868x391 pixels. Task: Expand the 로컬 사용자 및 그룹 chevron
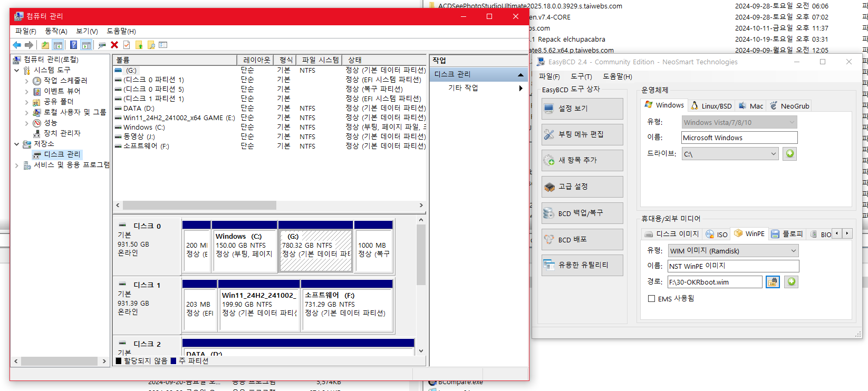click(x=27, y=112)
